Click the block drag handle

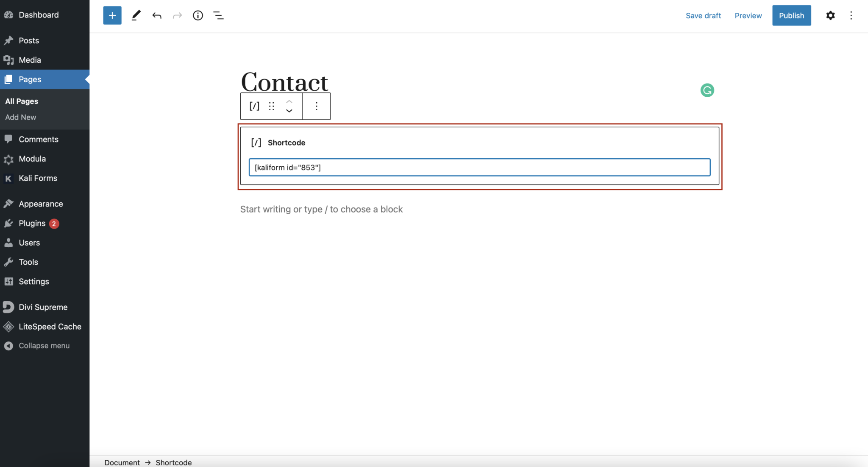(x=271, y=106)
